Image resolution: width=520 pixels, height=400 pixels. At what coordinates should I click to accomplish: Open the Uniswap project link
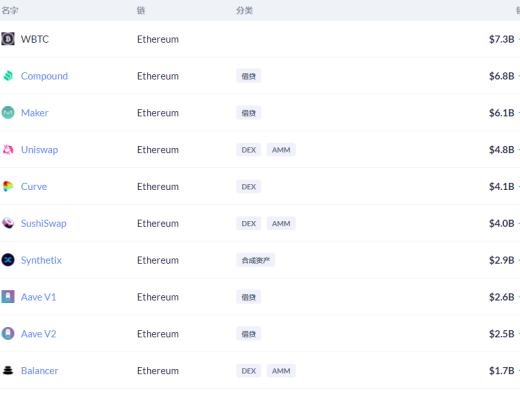[x=39, y=150]
